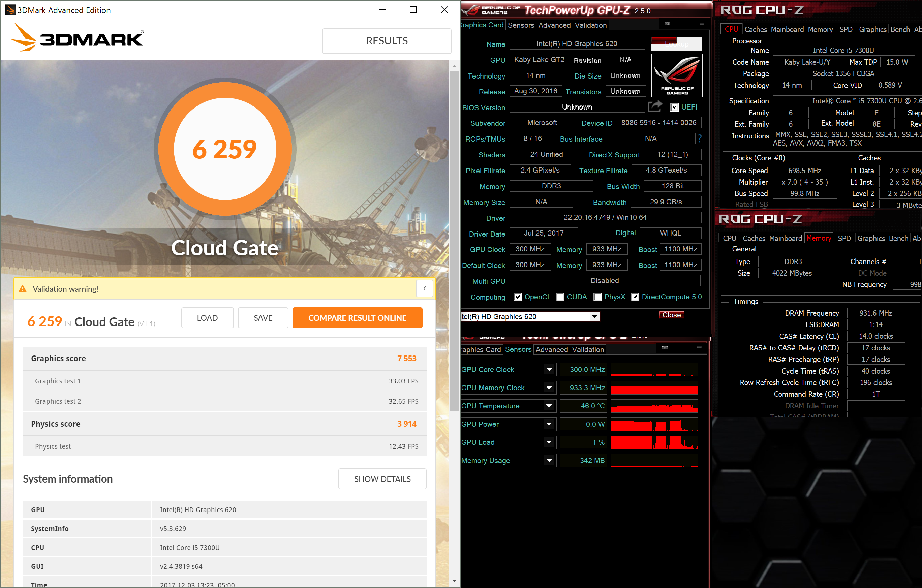The image size is (922, 588).
Task: Click the Validation warning help button
Action: point(424,289)
